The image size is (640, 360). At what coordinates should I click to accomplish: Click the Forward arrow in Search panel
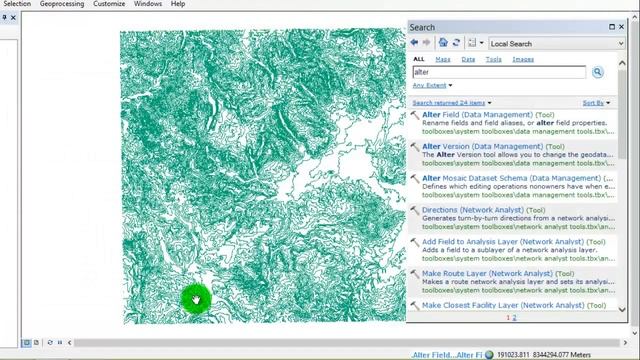(427, 42)
